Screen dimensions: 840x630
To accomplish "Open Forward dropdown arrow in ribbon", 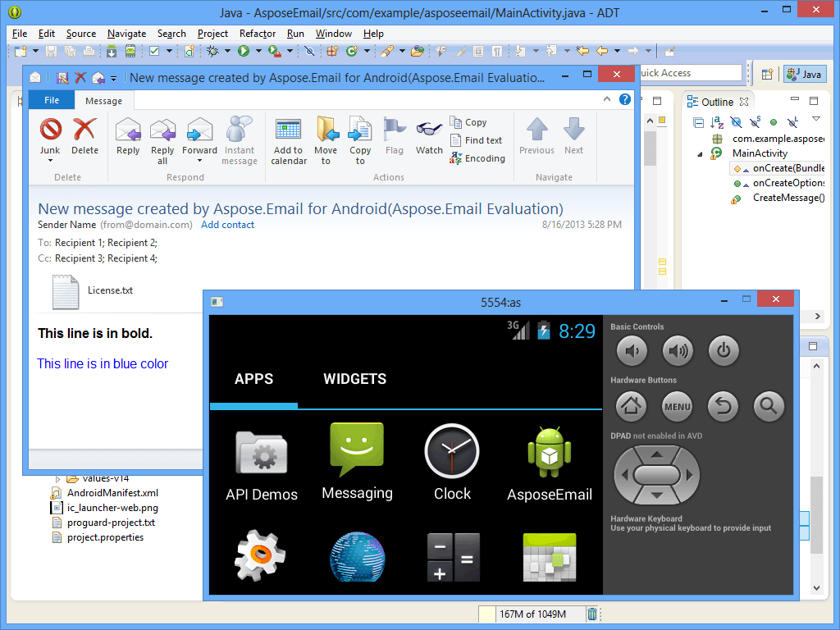I will tap(199, 161).
